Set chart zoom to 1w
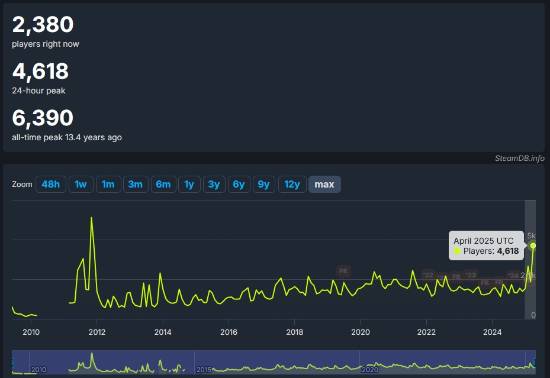Viewport: 550px width, 378px height. coord(81,184)
